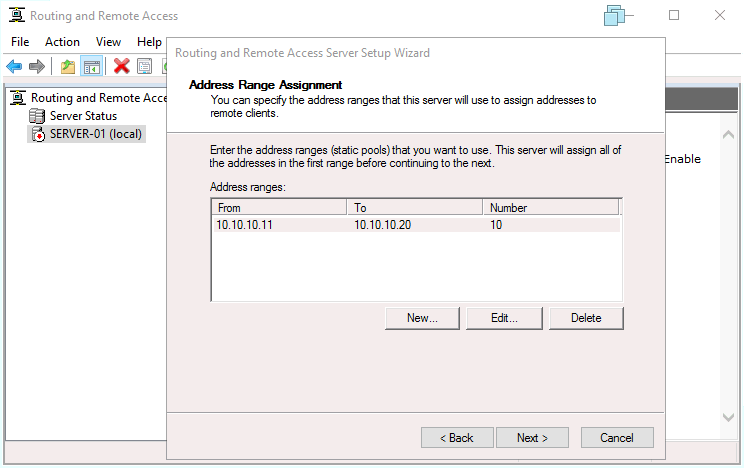
Task: Select the 10.10.10.11 address range row
Action: point(280,225)
